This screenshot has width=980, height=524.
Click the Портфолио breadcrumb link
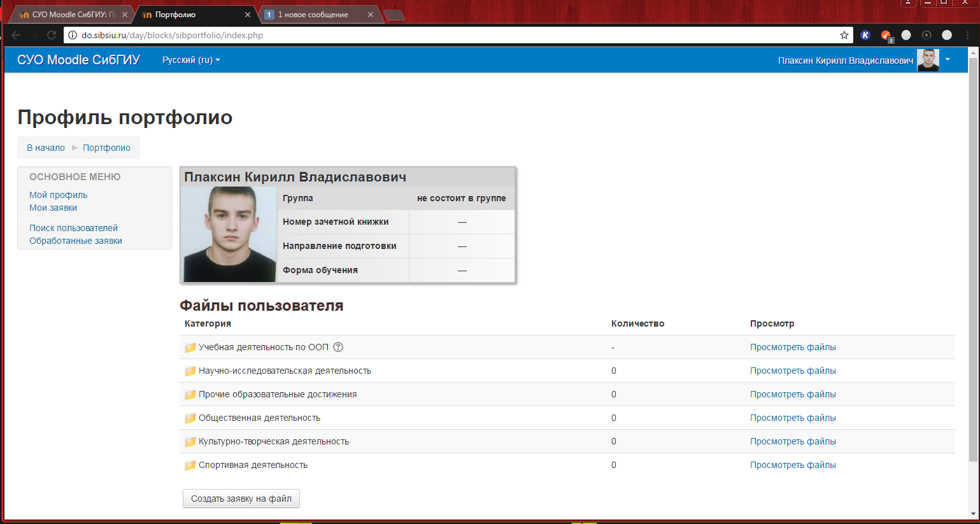[x=106, y=148]
